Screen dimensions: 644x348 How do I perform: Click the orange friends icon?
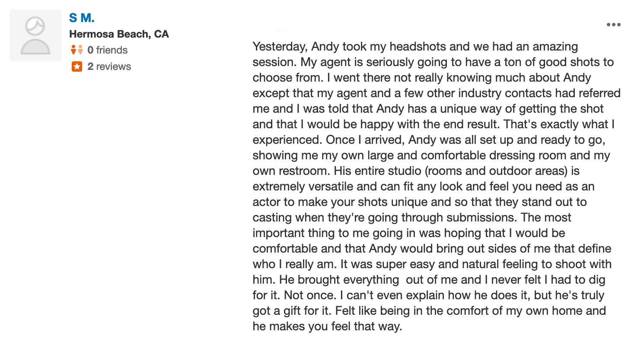pyautogui.click(x=77, y=50)
